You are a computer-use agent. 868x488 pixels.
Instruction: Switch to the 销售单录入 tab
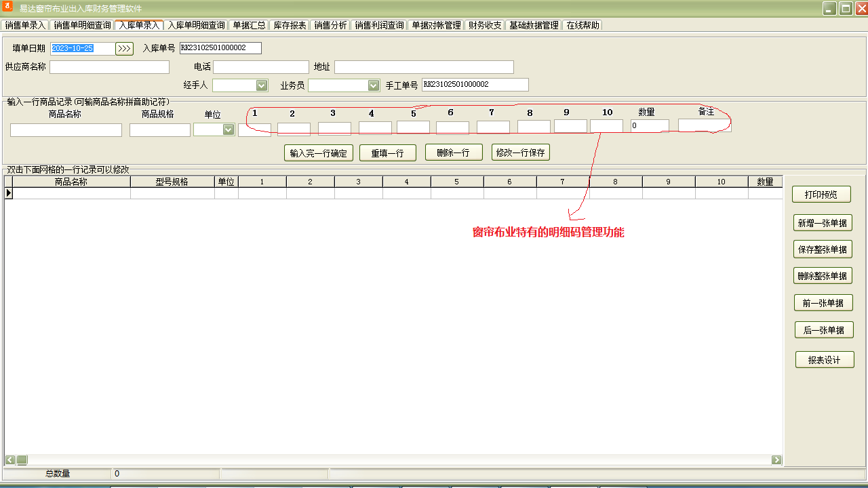pyautogui.click(x=25, y=25)
